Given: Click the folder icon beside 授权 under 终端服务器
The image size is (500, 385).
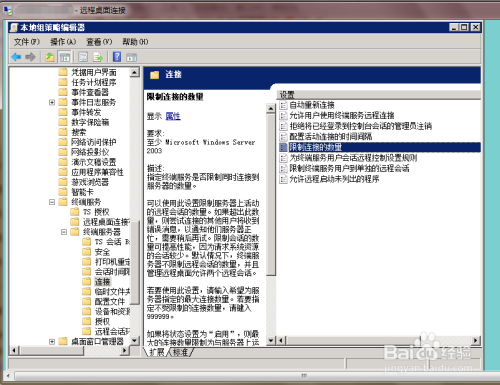Looking at the screenshot, I should [x=87, y=321].
